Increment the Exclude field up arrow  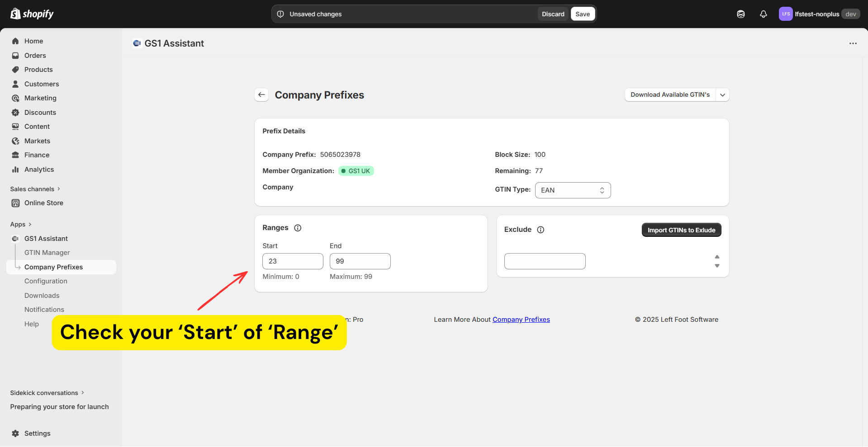(x=717, y=257)
